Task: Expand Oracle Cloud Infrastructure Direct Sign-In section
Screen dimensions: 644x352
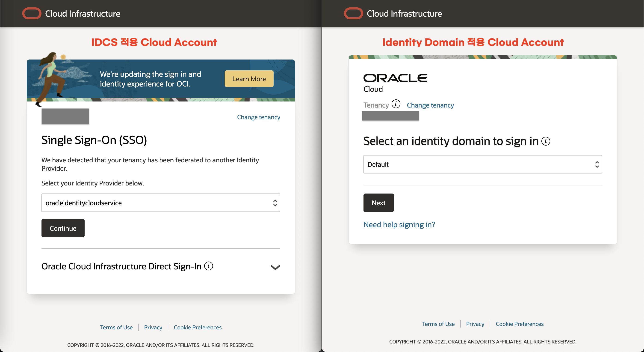Action: pyautogui.click(x=275, y=267)
